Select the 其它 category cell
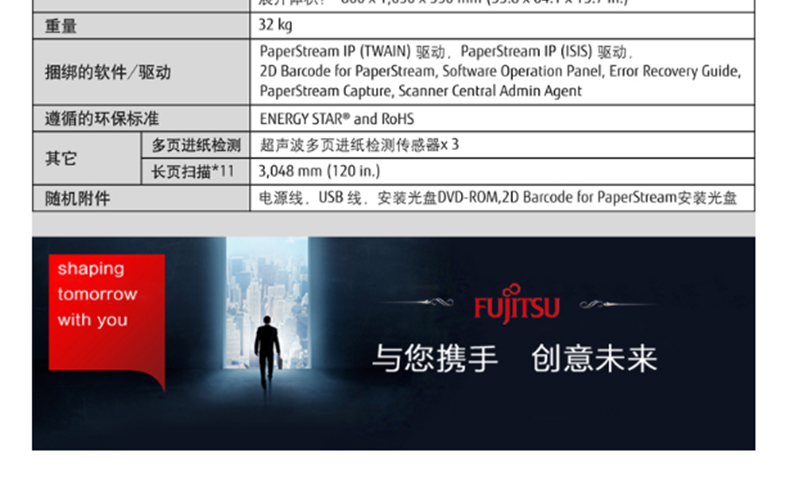800x487 pixels. click(61, 158)
